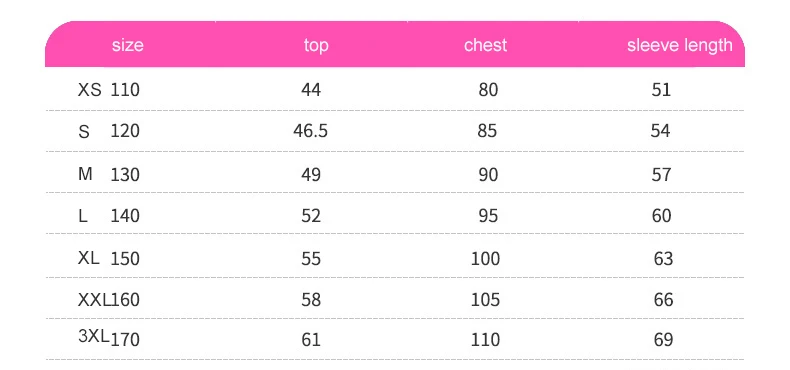The height and width of the screenshot is (370, 790).
Task: Select the XXL 160 size row label
Action: 108,300
